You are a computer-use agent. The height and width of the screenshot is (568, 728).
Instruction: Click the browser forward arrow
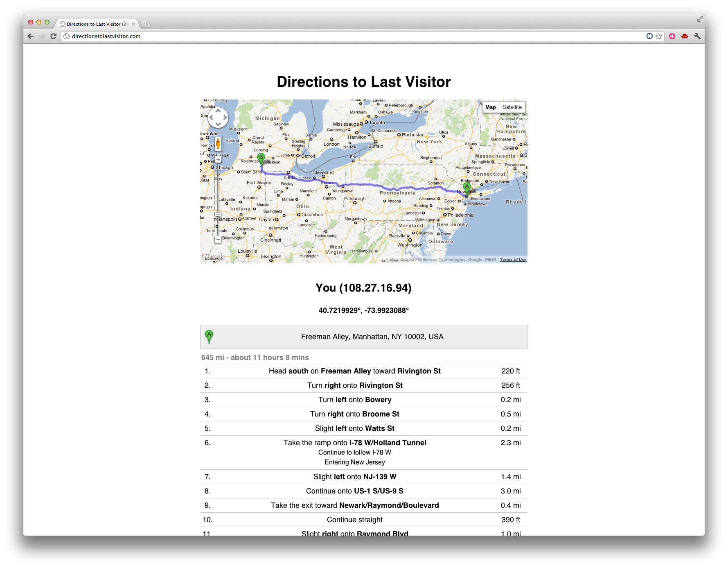point(42,36)
